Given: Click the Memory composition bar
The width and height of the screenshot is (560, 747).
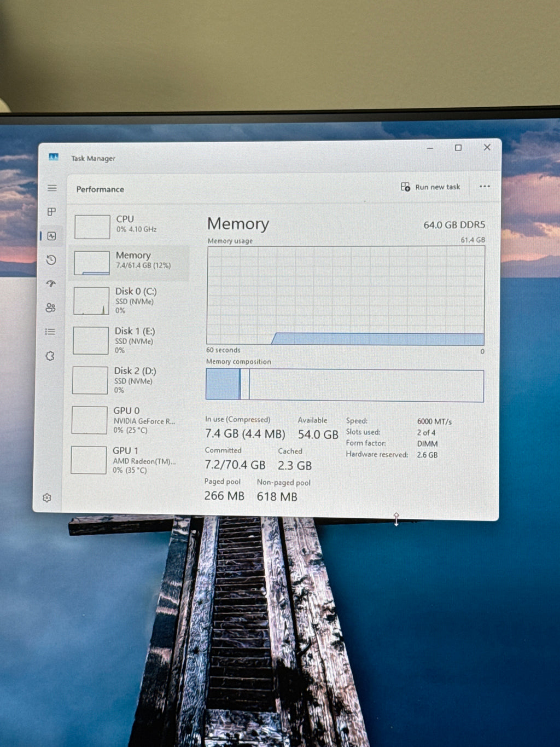Looking at the screenshot, I should click(345, 385).
